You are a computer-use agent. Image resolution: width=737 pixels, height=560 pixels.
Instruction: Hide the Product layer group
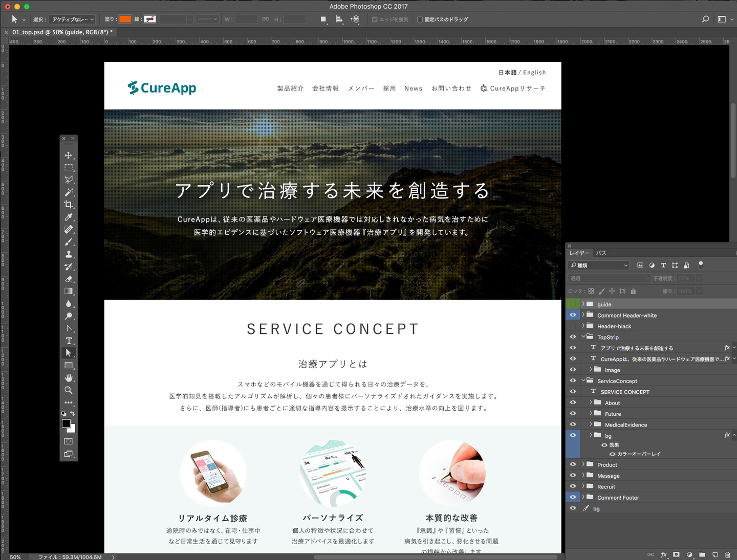(573, 464)
